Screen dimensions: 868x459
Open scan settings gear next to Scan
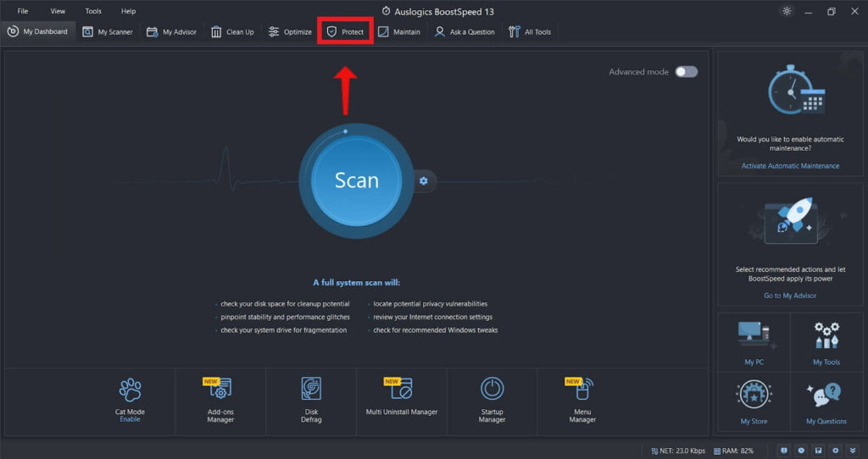(424, 181)
